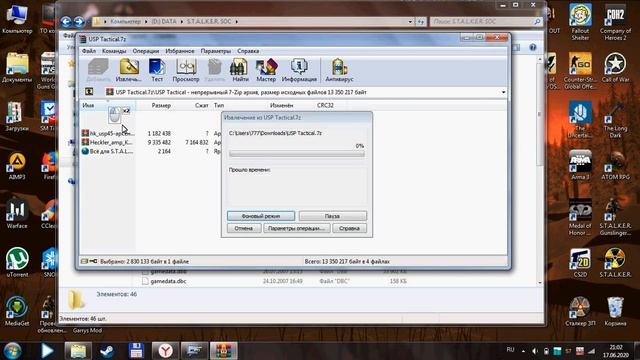The height and width of the screenshot is (360, 640).
Task: Select the Heckler_amp_K file row
Action: point(150,142)
